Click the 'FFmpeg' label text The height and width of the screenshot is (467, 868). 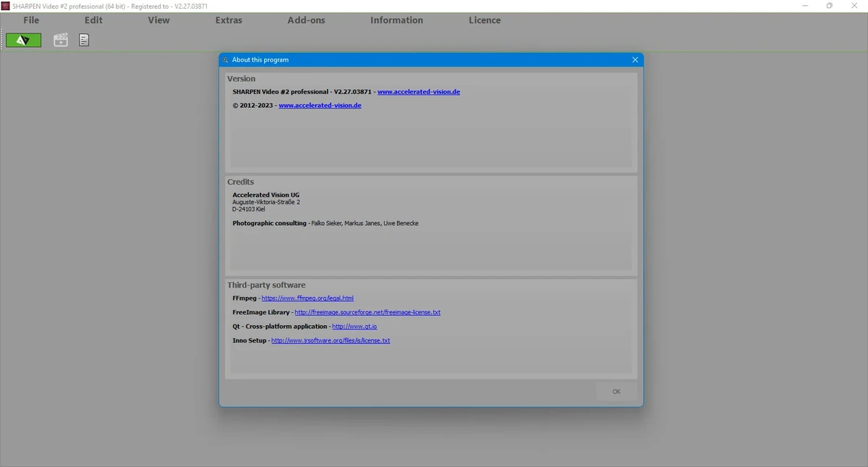tap(244, 298)
